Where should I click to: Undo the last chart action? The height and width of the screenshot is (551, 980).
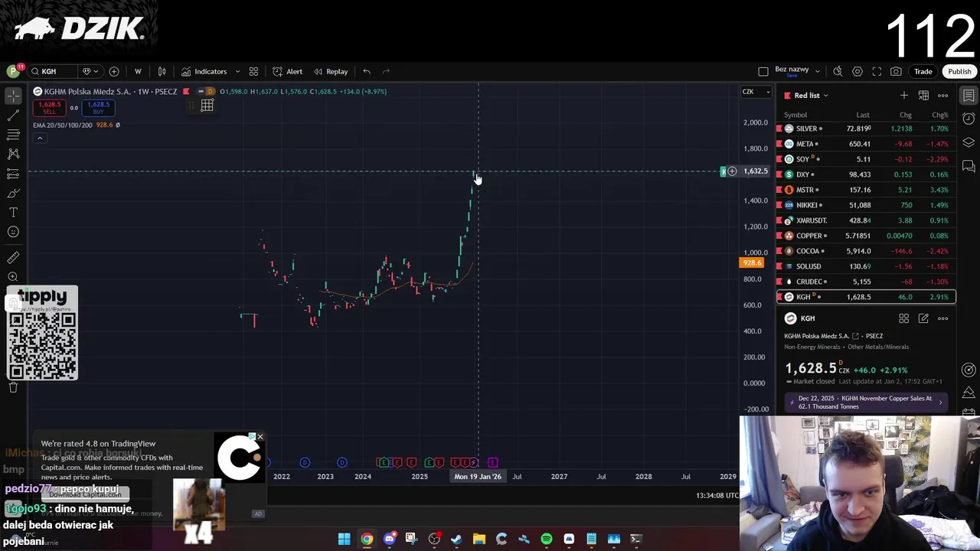tap(367, 71)
